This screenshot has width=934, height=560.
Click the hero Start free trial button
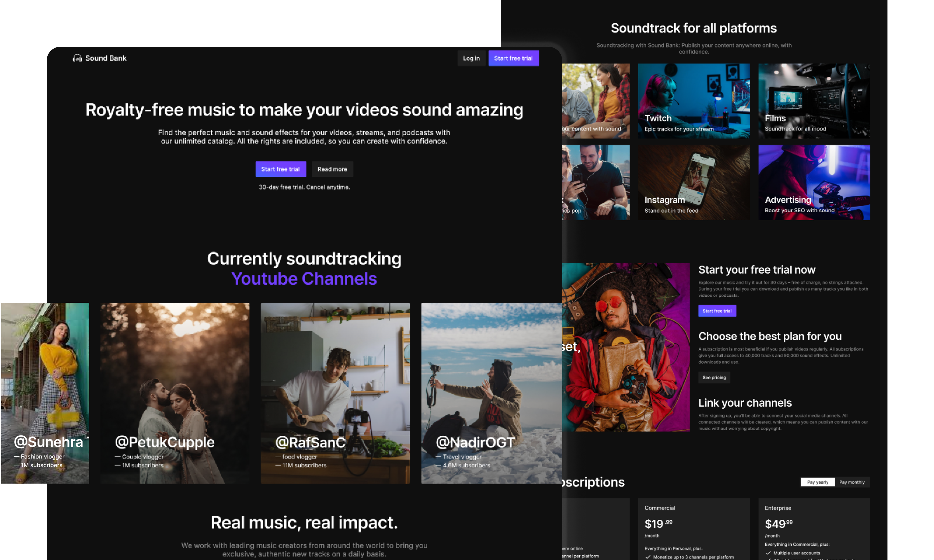pos(280,169)
